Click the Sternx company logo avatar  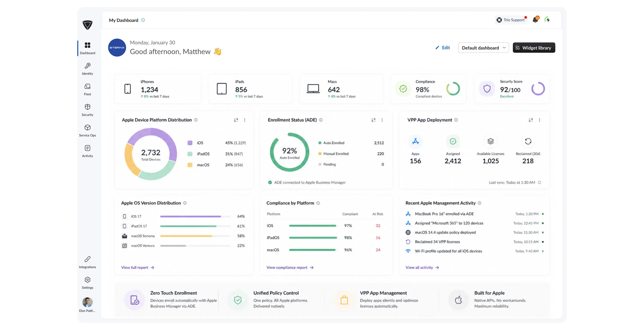117,47
